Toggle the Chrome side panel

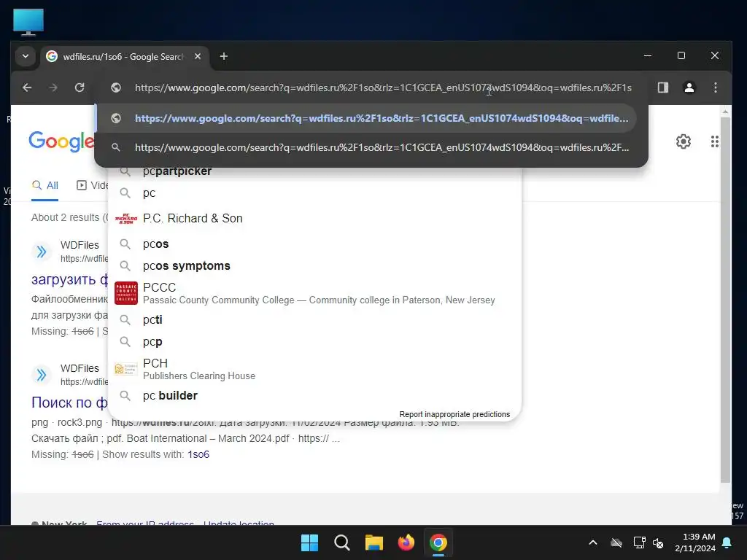click(662, 87)
